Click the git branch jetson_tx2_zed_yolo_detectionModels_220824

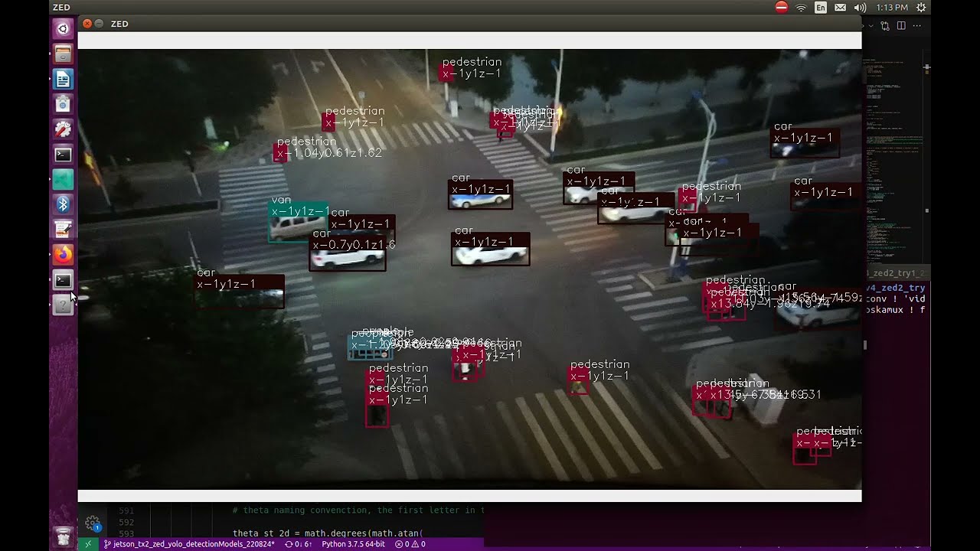[188, 544]
